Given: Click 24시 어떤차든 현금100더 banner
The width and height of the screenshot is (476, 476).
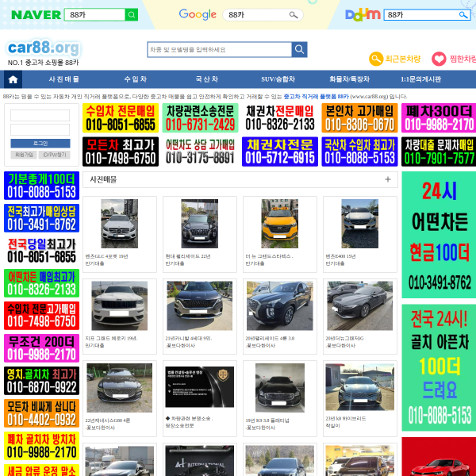Looking at the screenshot, I should pos(439,235).
